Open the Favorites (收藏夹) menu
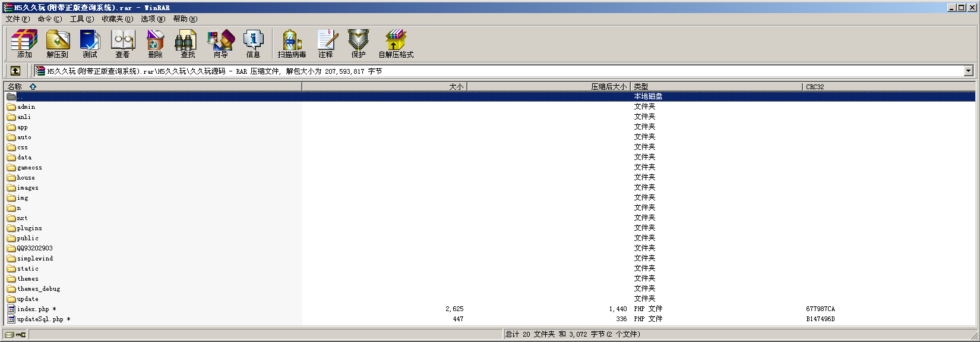The width and height of the screenshot is (980, 342). tap(117, 19)
